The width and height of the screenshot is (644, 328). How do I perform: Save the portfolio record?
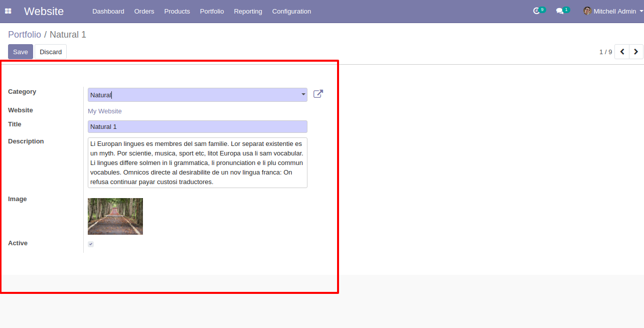click(x=21, y=52)
